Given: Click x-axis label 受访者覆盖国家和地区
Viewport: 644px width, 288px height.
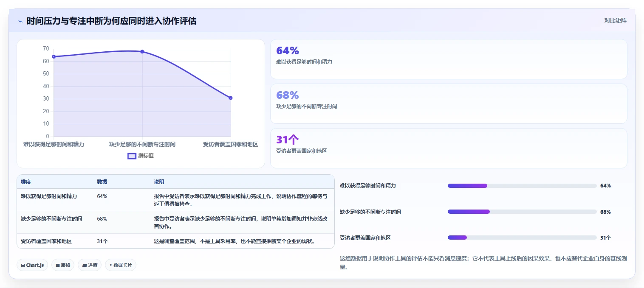Looking at the screenshot, I should (231, 145).
